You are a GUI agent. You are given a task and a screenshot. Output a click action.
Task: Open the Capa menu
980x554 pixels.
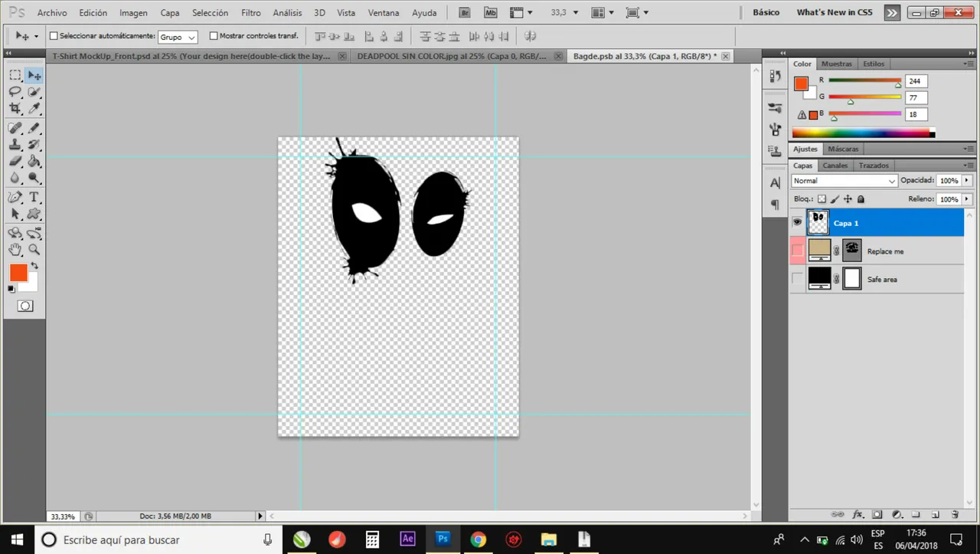click(x=170, y=13)
